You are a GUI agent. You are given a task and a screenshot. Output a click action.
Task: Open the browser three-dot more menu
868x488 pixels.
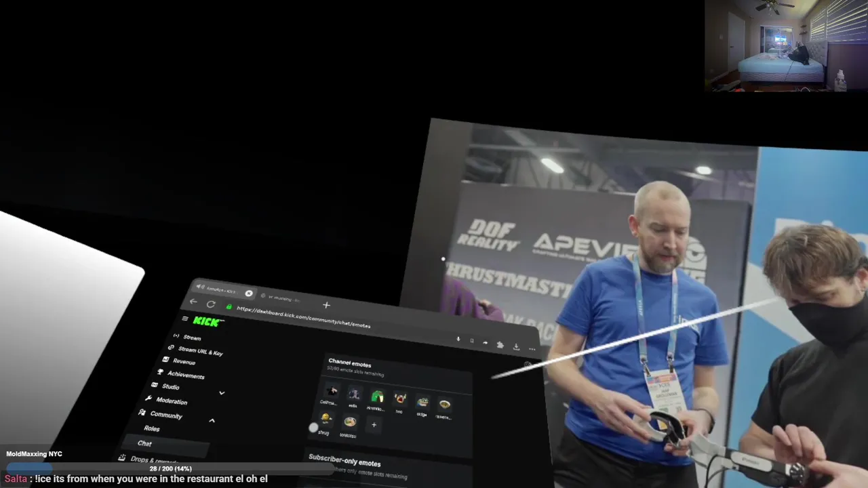532,349
